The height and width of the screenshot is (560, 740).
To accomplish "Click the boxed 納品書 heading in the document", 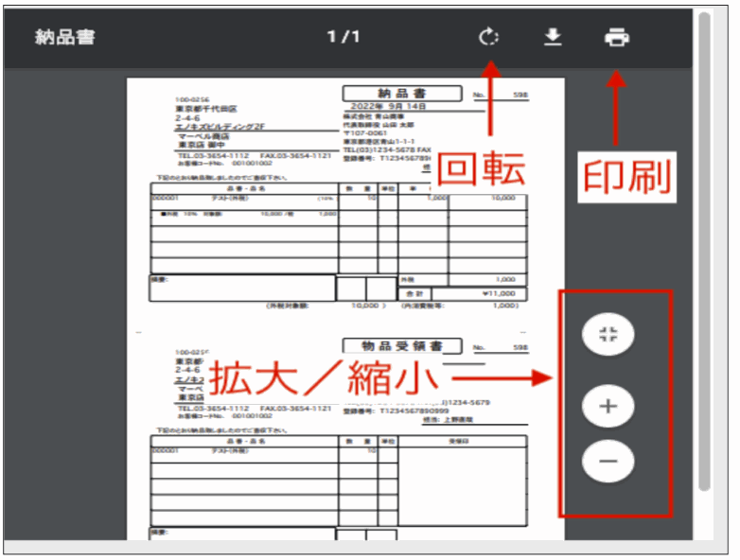I will (402, 94).
